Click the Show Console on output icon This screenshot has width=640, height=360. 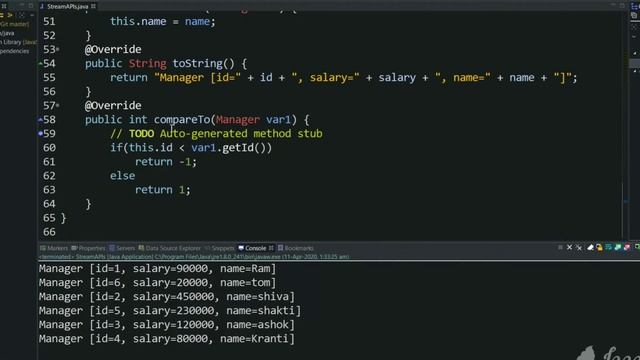point(618,247)
